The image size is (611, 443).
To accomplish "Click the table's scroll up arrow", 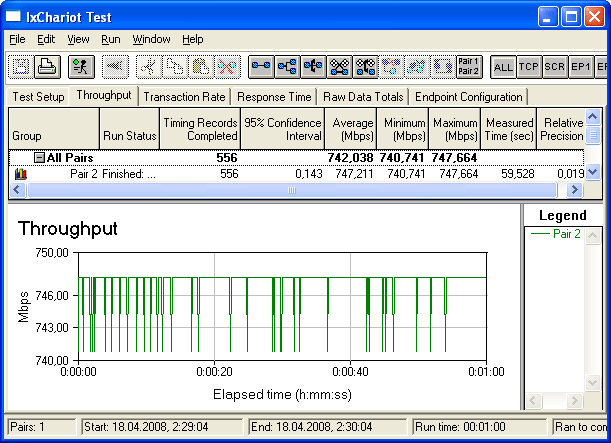I will [593, 116].
